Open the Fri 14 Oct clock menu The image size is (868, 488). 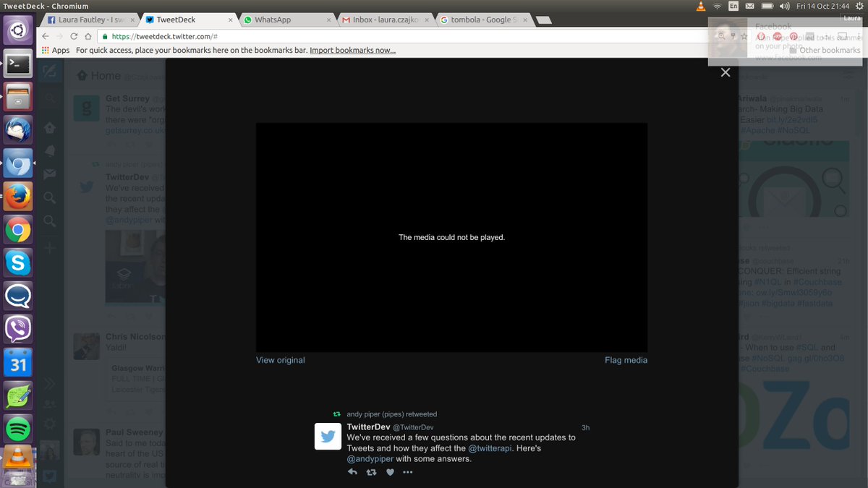click(823, 6)
